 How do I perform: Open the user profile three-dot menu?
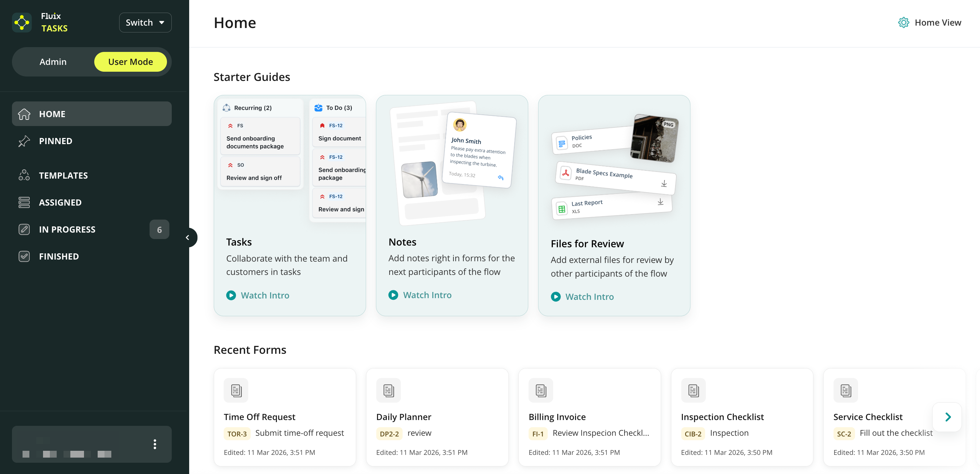click(x=154, y=444)
